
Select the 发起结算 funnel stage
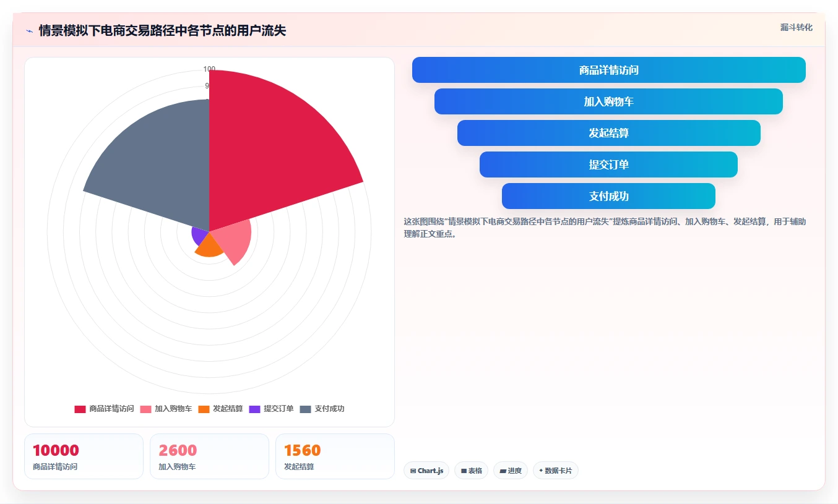(x=609, y=133)
